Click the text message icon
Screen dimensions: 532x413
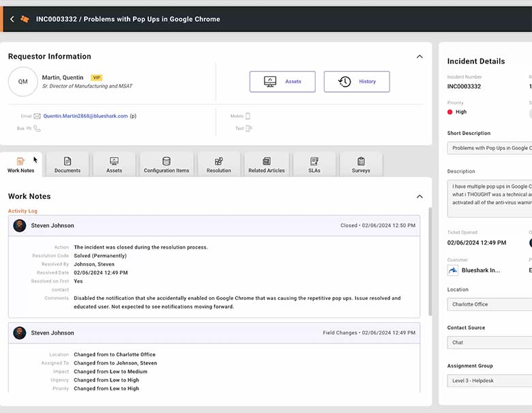(249, 128)
